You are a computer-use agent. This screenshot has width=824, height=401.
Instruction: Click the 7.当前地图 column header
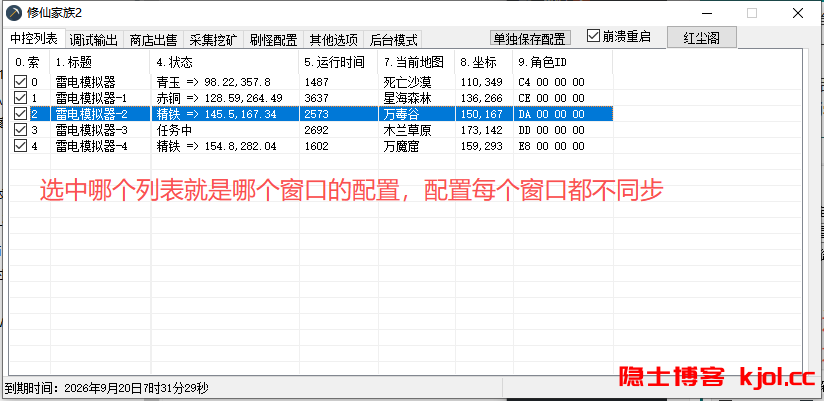coord(416,63)
